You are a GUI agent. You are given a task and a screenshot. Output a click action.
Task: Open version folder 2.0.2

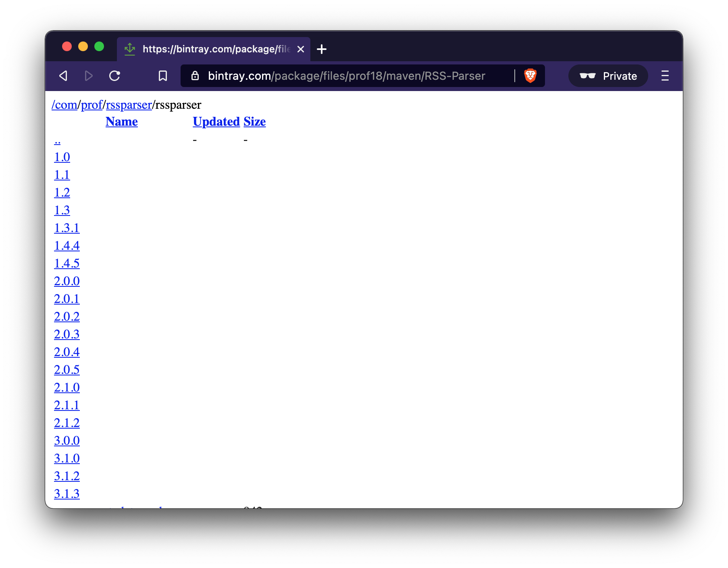point(67,317)
